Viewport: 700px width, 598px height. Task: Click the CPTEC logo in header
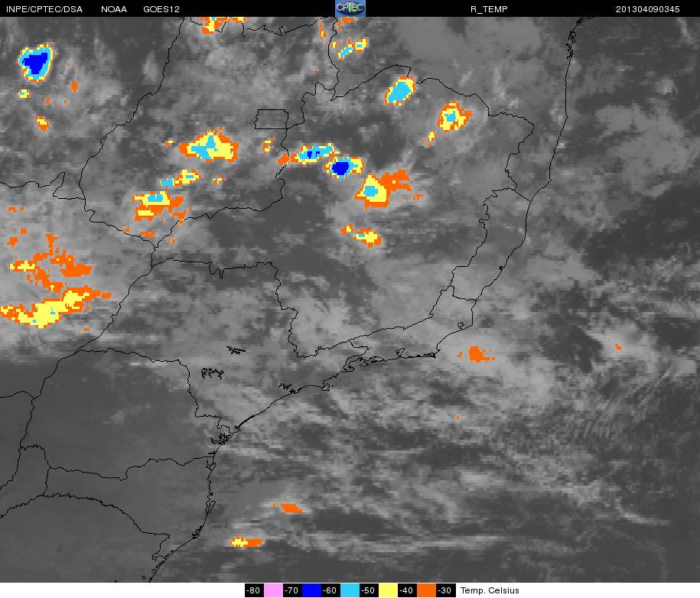350,8
